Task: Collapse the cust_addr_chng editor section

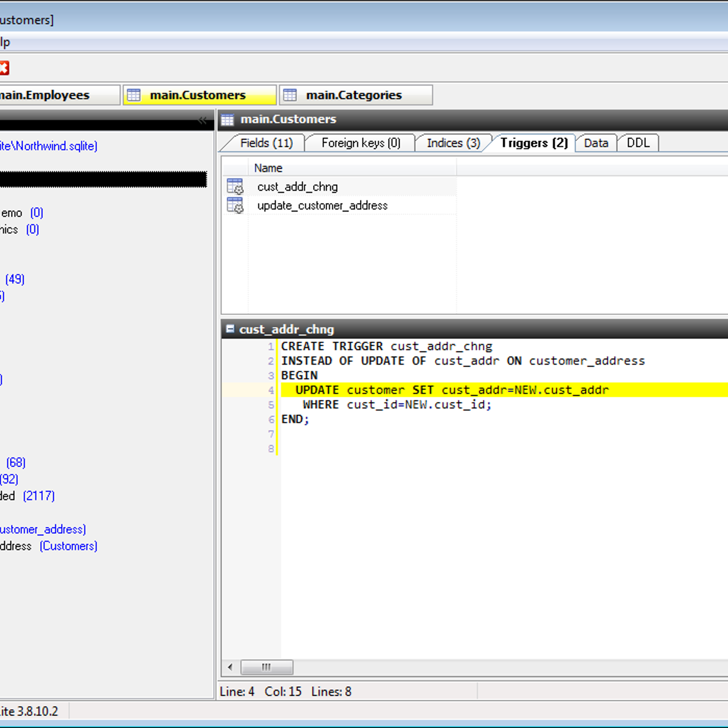Action: (x=230, y=329)
